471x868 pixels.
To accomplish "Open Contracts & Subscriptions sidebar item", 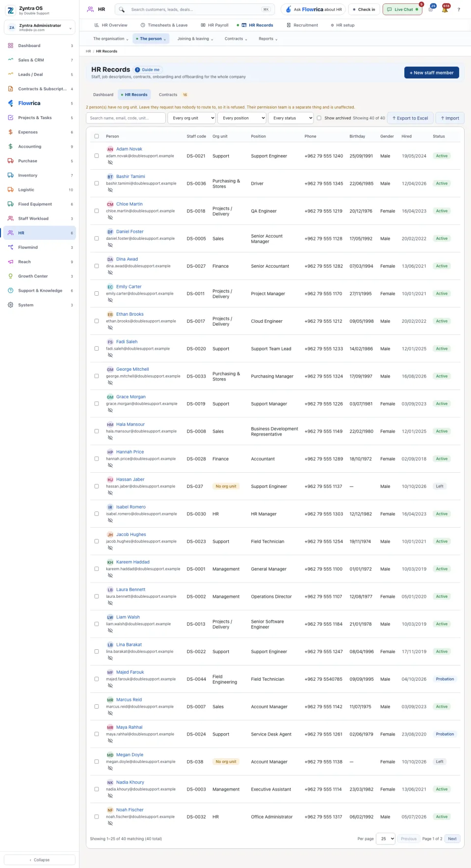I will 40,89.
